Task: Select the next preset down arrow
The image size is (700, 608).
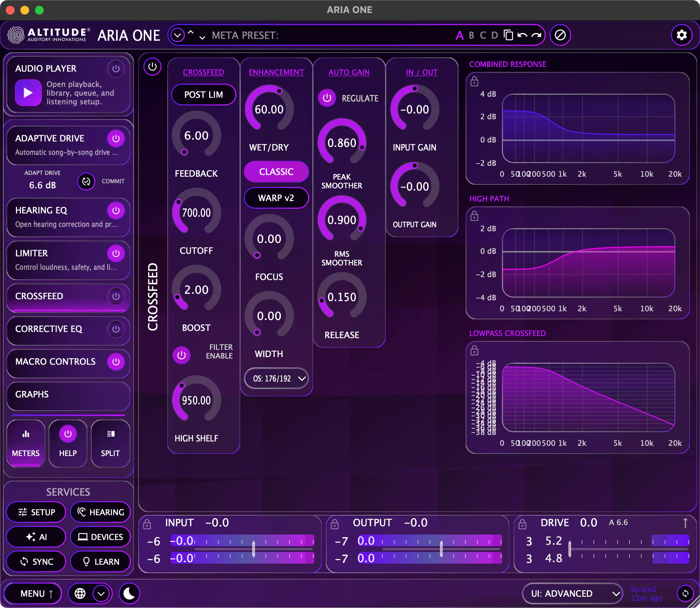Action: coord(202,38)
